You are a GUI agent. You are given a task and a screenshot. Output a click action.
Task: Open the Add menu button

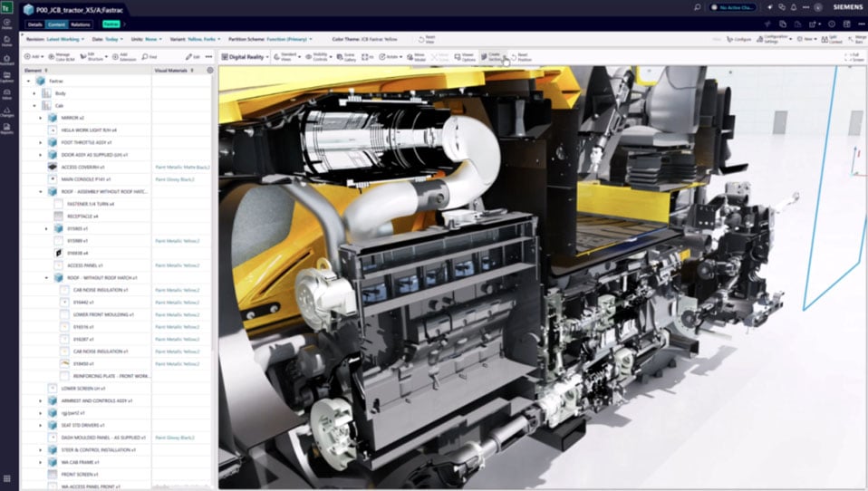point(34,56)
